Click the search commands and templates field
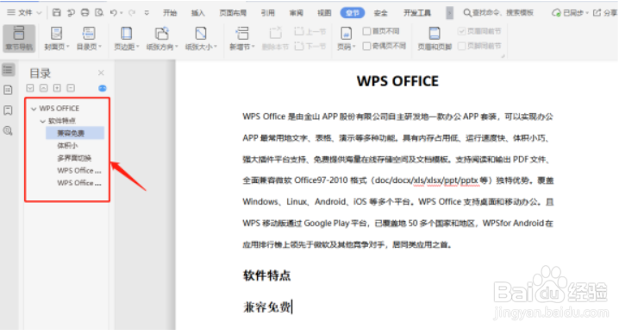The image size is (644, 335). (x=498, y=13)
